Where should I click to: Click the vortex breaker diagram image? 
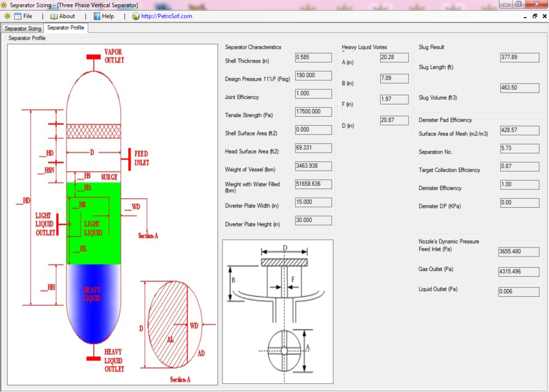coord(277,311)
